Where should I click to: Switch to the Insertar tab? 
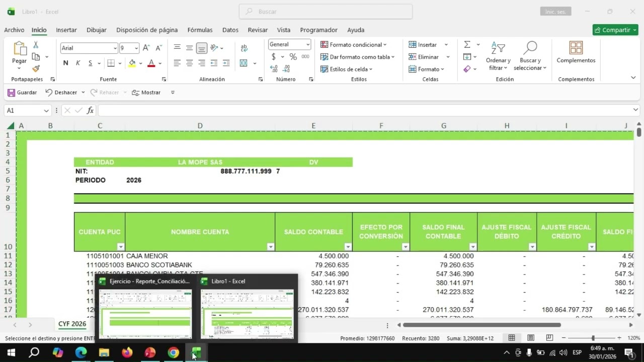pyautogui.click(x=66, y=30)
